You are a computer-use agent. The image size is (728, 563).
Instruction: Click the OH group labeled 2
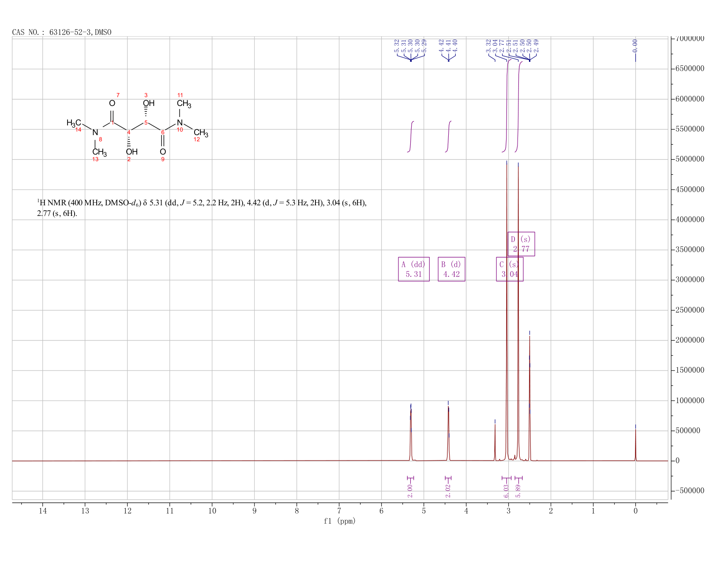[x=131, y=151]
